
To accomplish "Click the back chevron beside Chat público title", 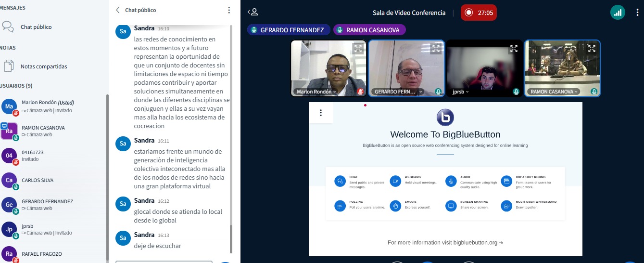I will click(118, 10).
